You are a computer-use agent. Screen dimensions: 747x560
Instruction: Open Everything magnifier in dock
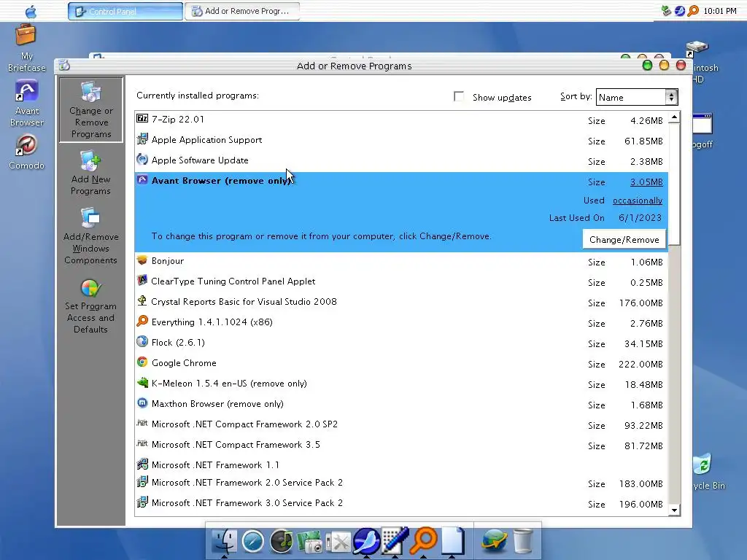(423, 541)
